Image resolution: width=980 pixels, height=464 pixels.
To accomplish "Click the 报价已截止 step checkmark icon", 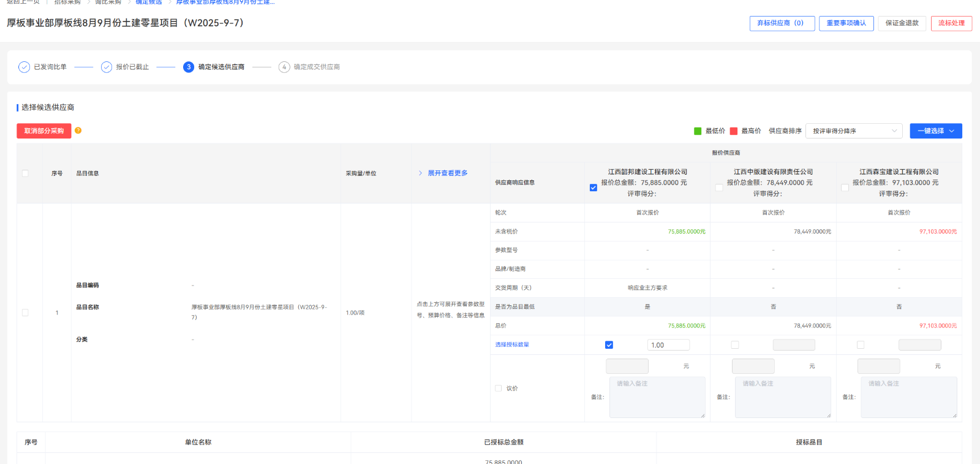I will [107, 67].
